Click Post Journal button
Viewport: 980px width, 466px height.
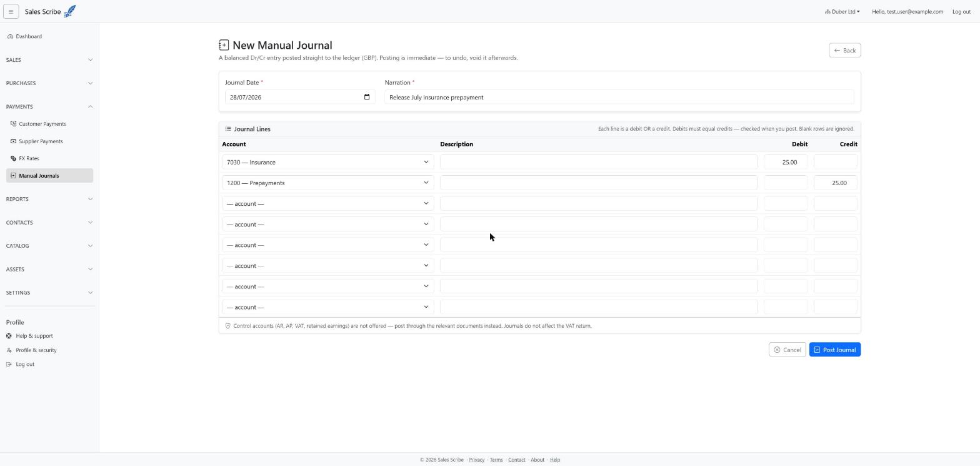click(x=835, y=350)
